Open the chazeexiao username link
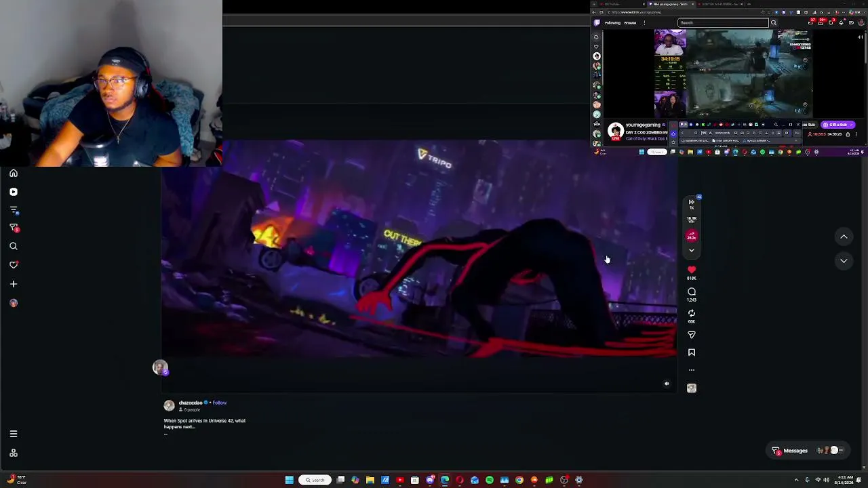 pos(191,403)
